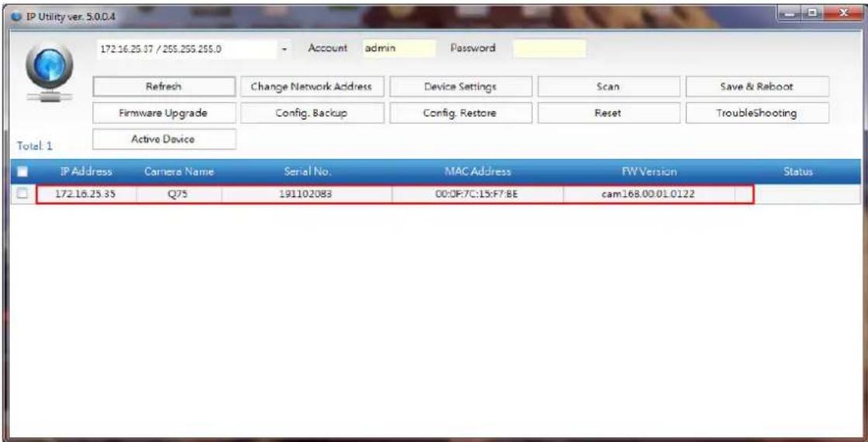868x442 pixels.
Task: Open the network adapter dropdown arrow
Action: [284, 50]
